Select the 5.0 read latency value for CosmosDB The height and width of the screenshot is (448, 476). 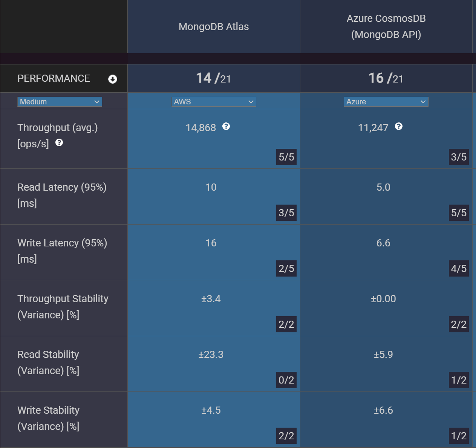pos(384,187)
